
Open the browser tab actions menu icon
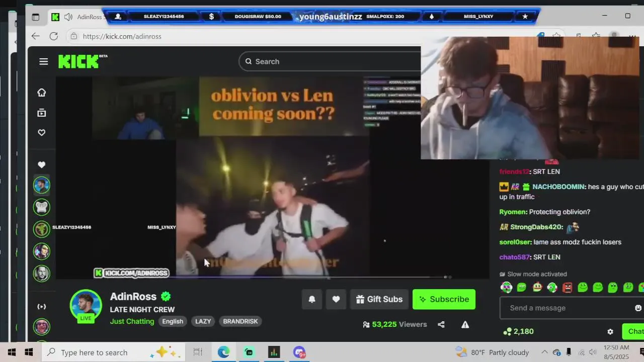tap(35, 17)
